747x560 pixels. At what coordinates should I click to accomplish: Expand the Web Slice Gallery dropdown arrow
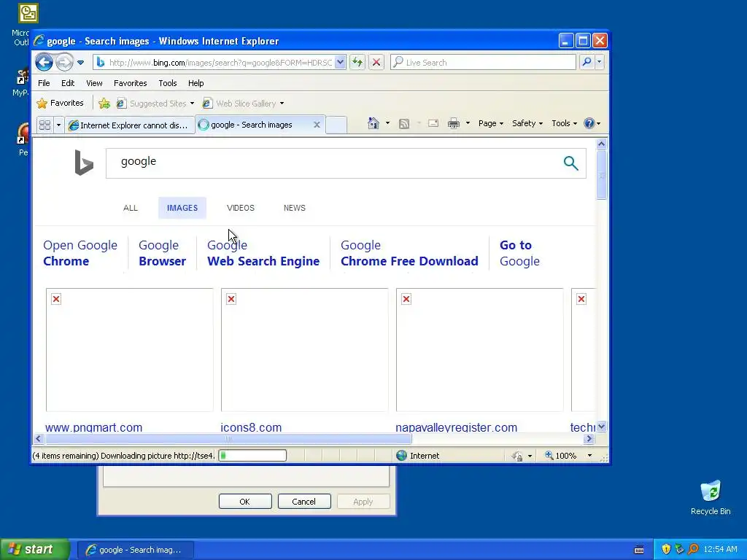pyautogui.click(x=282, y=104)
